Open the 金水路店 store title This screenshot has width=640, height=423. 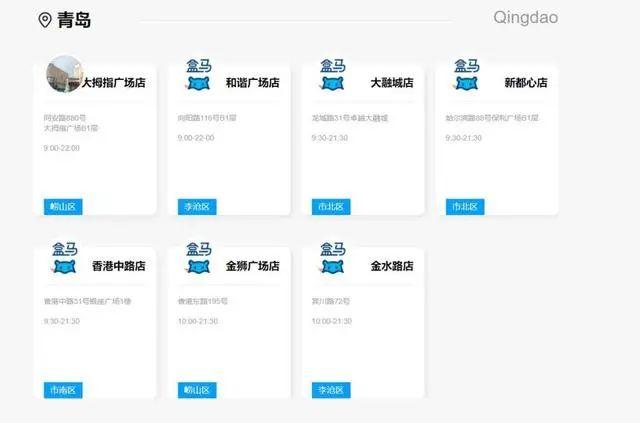(392, 266)
